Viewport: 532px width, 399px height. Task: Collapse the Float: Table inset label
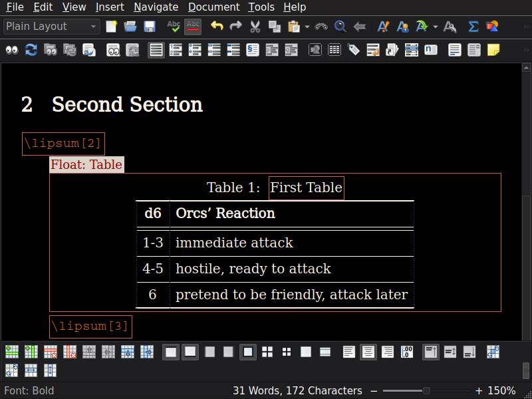coord(86,164)
